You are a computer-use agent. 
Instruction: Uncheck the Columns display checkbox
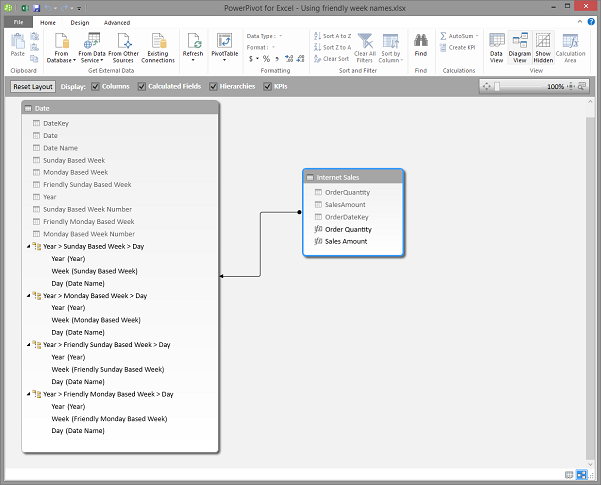95,87
